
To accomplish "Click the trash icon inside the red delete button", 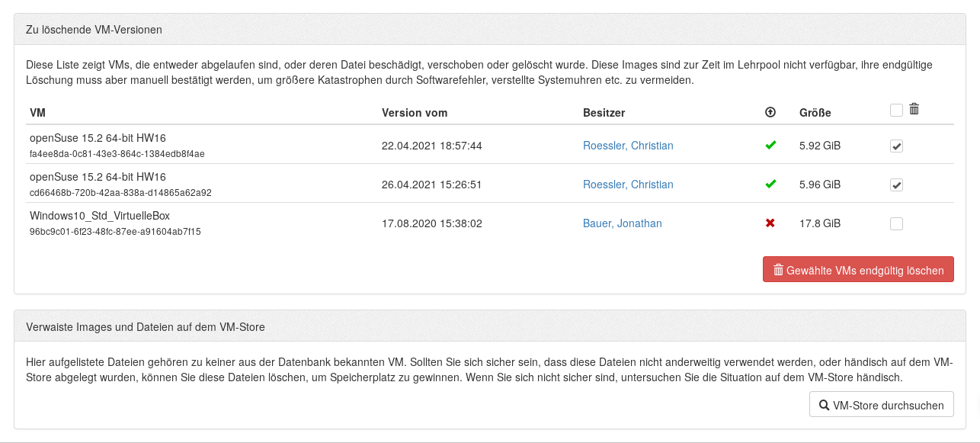I will pos(778,269).
